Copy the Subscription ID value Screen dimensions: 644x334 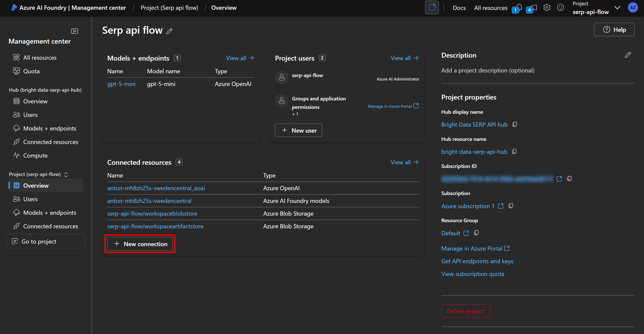[569, 179]
